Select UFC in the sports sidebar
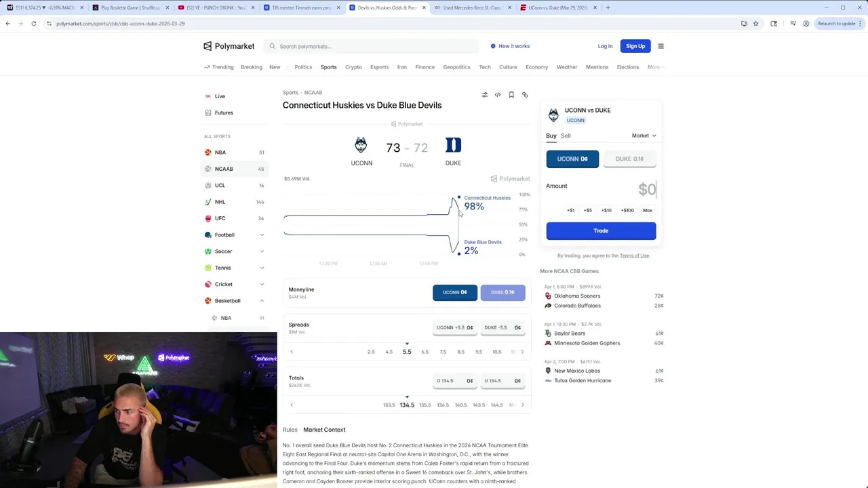Viewport: 868px width, 488px height. click(235, 218)
